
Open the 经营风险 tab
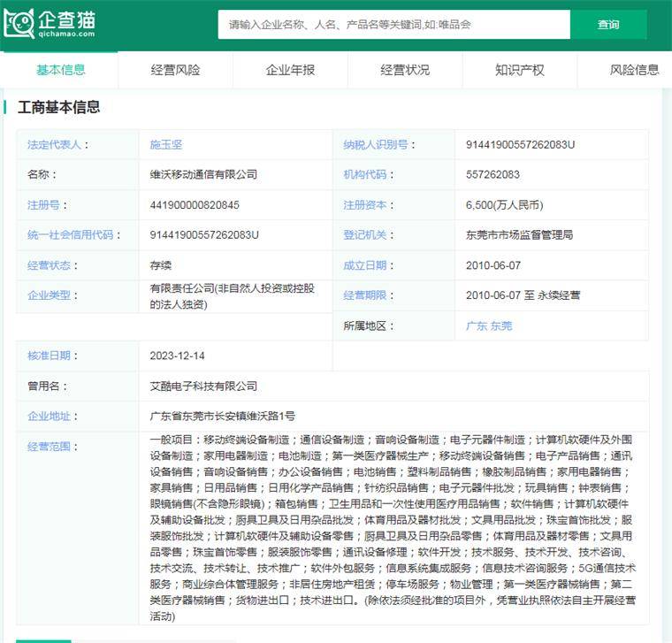coord(175,70)
